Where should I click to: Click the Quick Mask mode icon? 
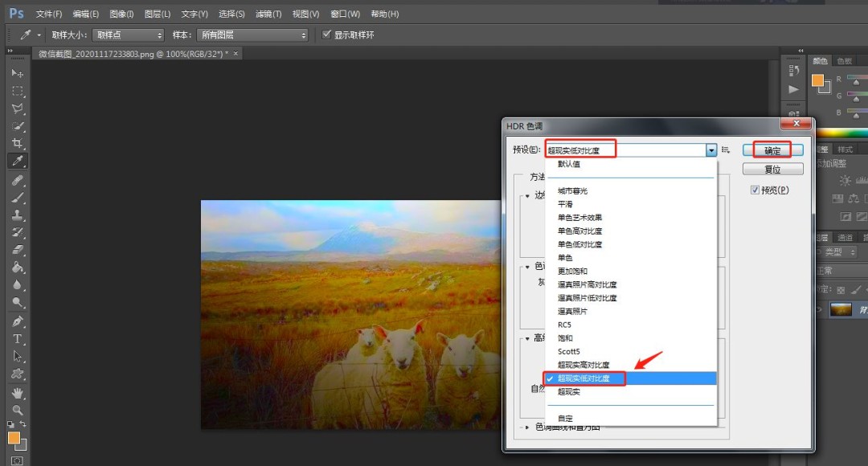(17, 460)
